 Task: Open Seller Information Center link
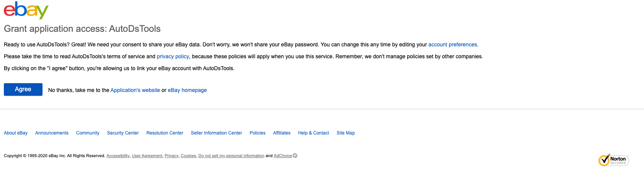pos(216,133)
